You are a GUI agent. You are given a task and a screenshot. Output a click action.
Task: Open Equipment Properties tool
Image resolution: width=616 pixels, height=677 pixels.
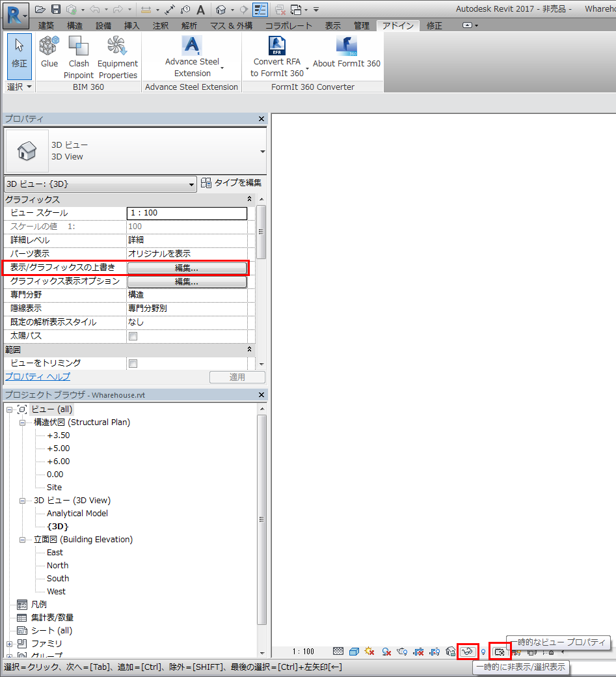[x=118, y=57]
